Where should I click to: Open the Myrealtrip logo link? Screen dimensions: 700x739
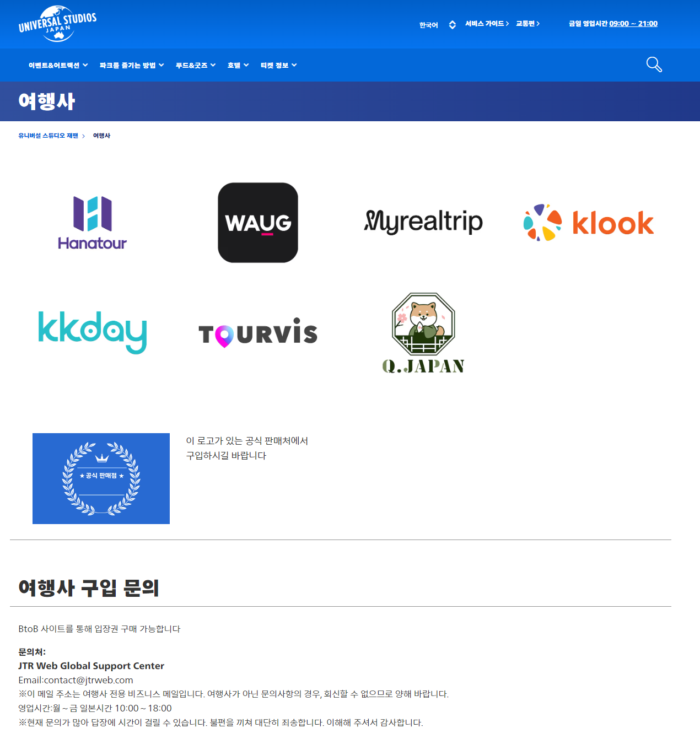click(x=423, y=222)
